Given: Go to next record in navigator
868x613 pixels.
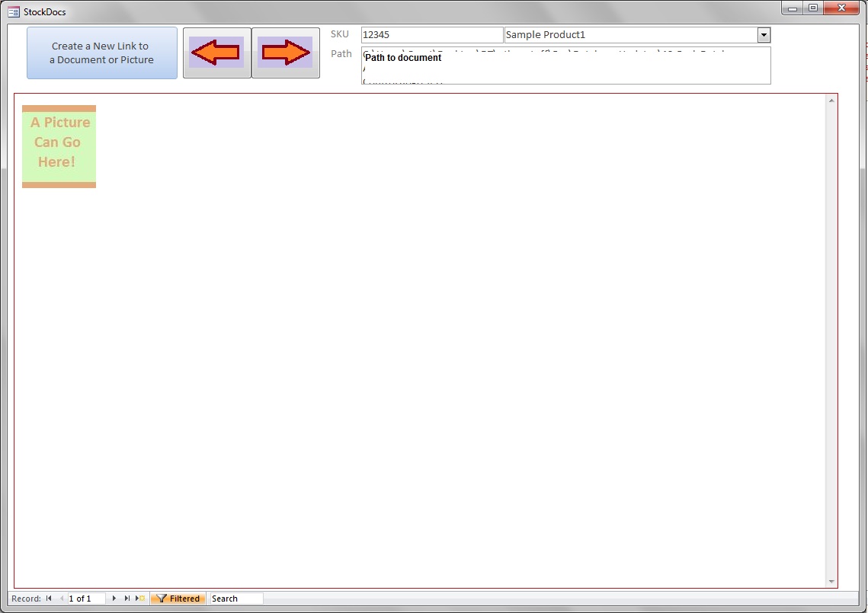Looking at the screenshot, I should tap(114, 599).
